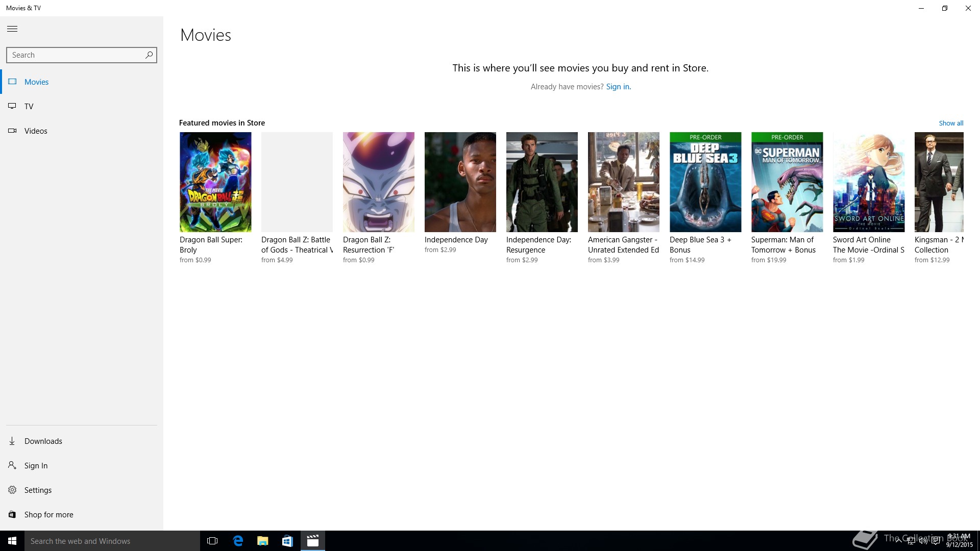Click the 'from $19.99' price text
Screen dimensions: 980x551
pyautogui.click(x=769, y=260)
